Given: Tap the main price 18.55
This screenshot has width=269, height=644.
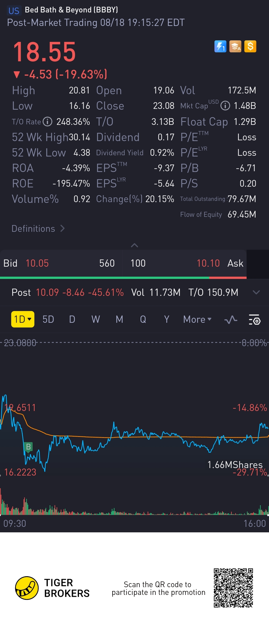Looking at the screenshot, I should [x=44, y=52].
